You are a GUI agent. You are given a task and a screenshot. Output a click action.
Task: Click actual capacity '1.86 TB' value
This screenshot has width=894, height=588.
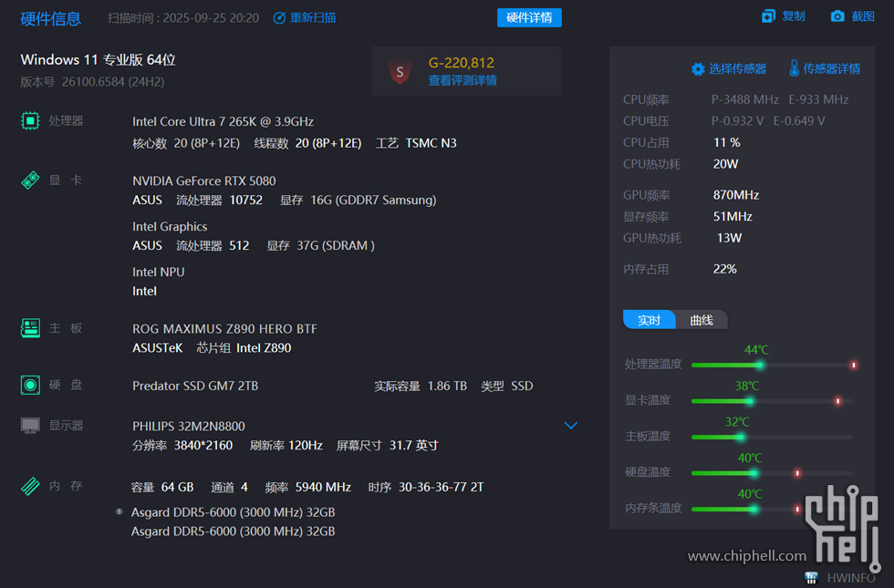pos(448,386)
